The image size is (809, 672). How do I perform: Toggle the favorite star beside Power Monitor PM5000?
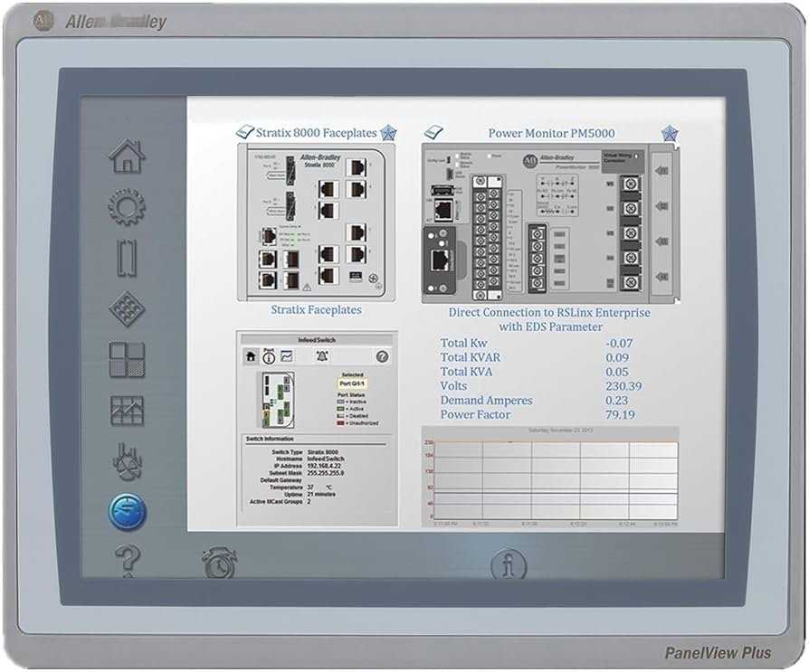[x=670, y=132]
